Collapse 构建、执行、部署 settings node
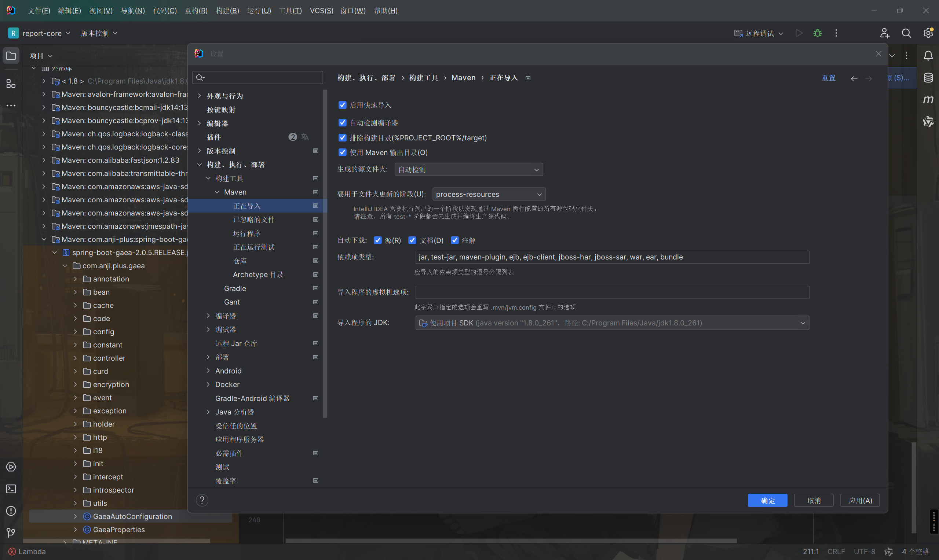The image size is (939, 560). (199, 165)
